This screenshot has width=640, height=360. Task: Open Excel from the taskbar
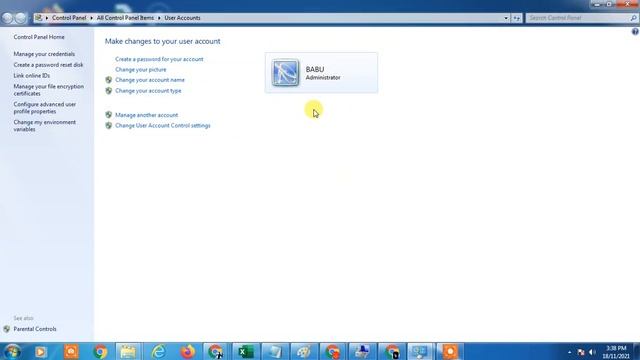click(246, 351)
